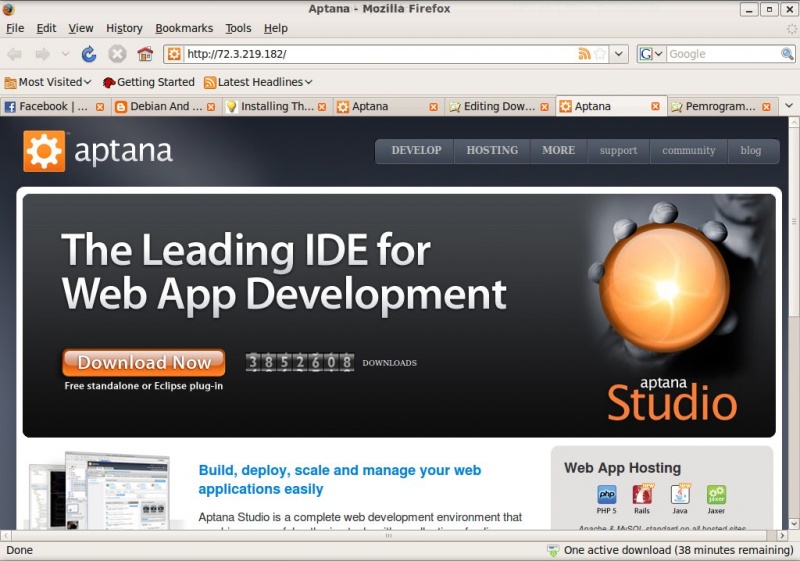Viewport: 800px width, 561px height.
Task: Click the Stop loading icon
Action: pos(117,54)
